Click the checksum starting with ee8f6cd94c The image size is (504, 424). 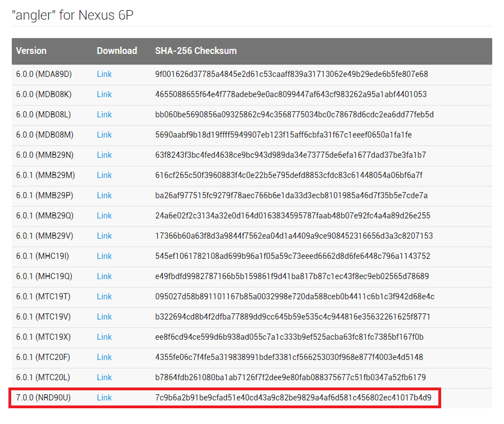289,337
